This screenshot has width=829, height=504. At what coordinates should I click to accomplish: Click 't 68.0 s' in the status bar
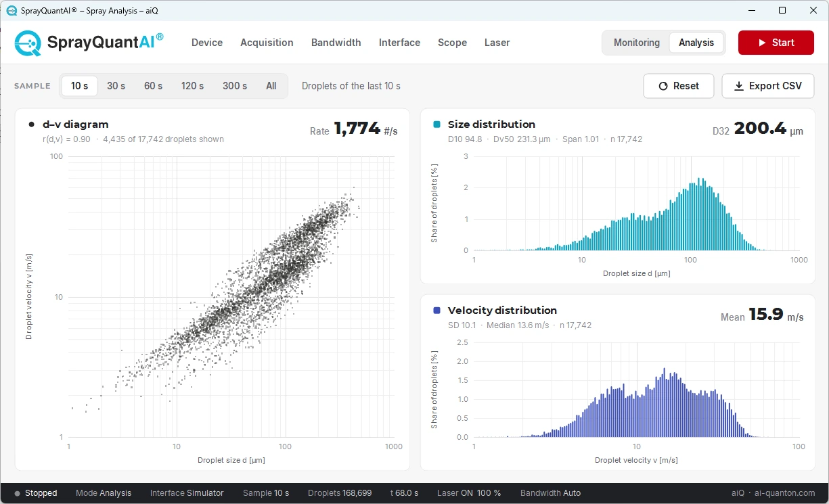pyautogui.click(x=404, y=493)
